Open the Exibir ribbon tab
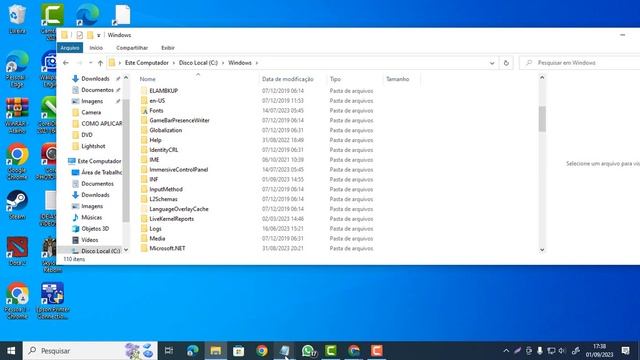This screenshot has width=640, height=360. point(168,48)
